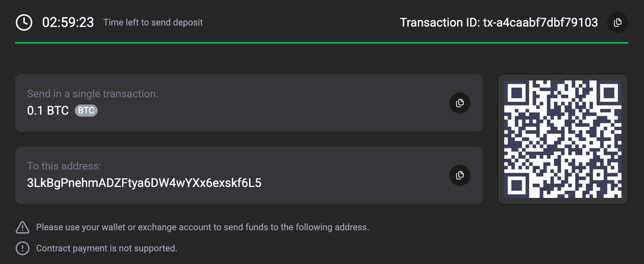Viewport: 644px width, 264px height.
Task: Click the gray BTC network badge
Action: 86,111
